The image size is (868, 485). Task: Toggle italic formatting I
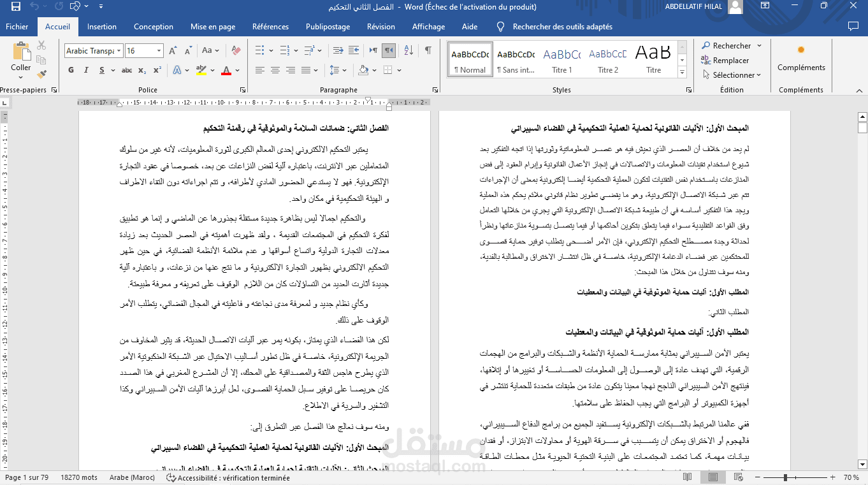pos(86,70)
